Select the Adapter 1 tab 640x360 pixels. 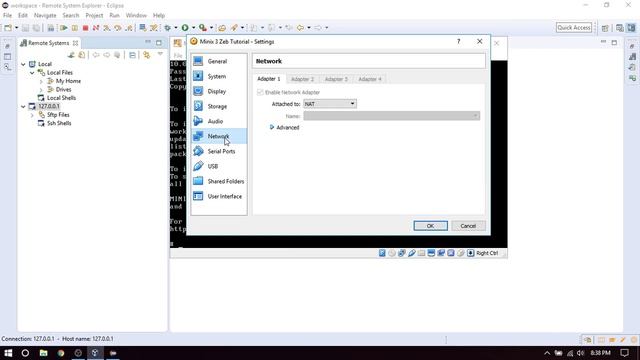[x=269, y=79]
